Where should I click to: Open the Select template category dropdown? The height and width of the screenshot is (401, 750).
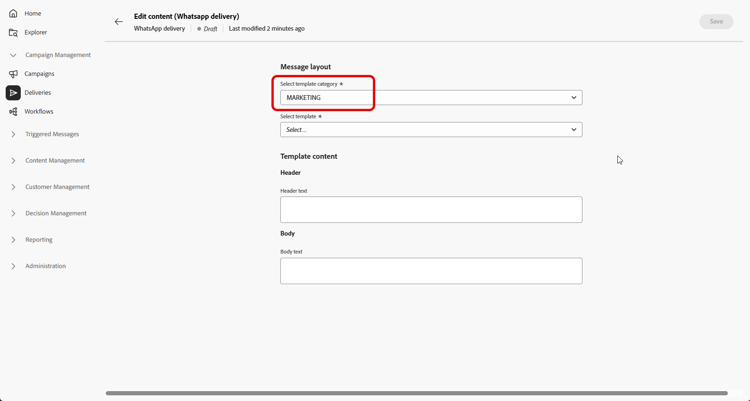[431, 98]
